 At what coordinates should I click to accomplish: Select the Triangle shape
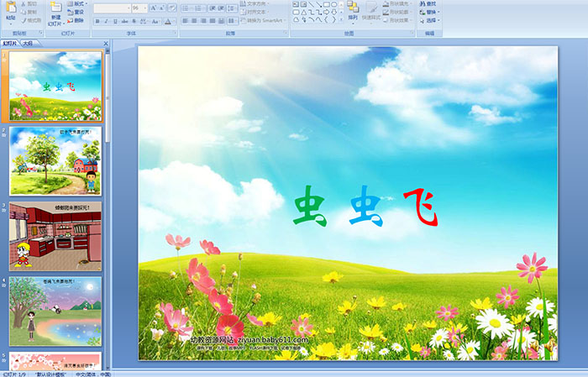(304, 12)
